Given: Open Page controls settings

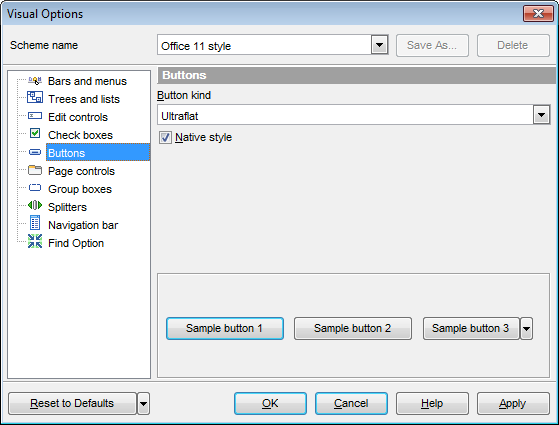Looking at the screenshot, I should (82, 171).
